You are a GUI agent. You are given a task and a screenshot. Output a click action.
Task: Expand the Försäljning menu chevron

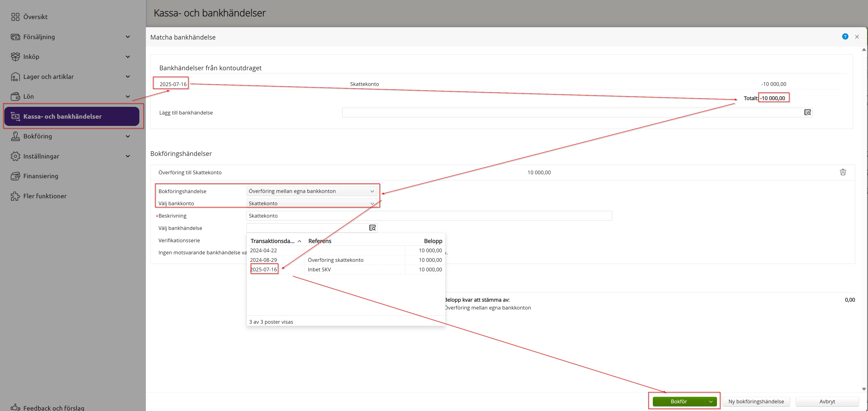(x=128, y=37)
